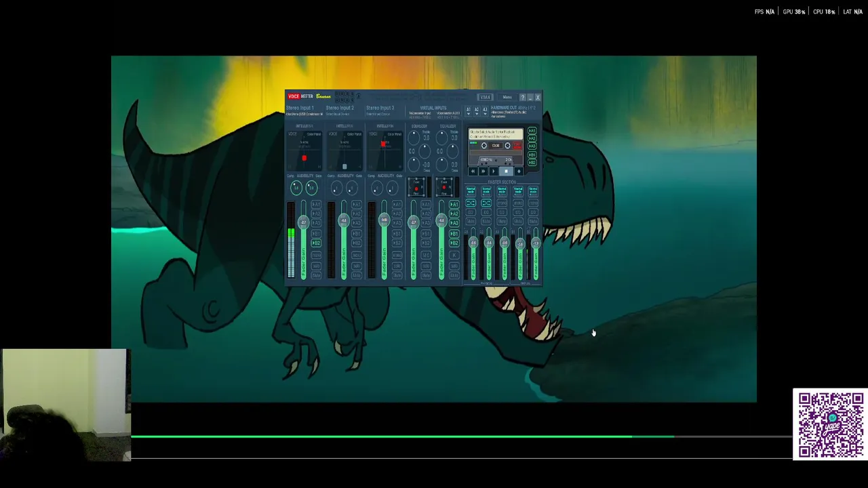Toggle A1 routing on Stereo Input 1
The width and height of the screenshot is (868, 488).
(316, 205)
